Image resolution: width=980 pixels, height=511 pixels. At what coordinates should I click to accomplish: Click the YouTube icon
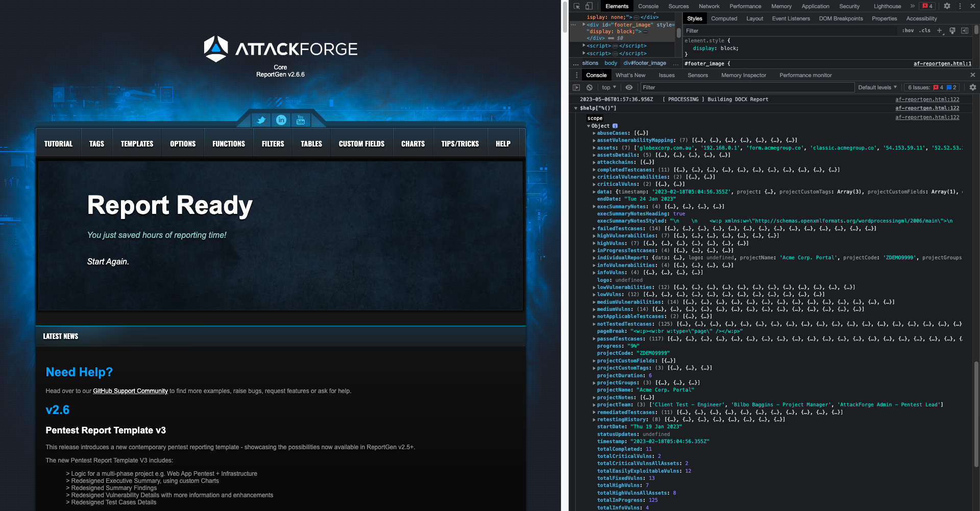(x=301, y=120)
